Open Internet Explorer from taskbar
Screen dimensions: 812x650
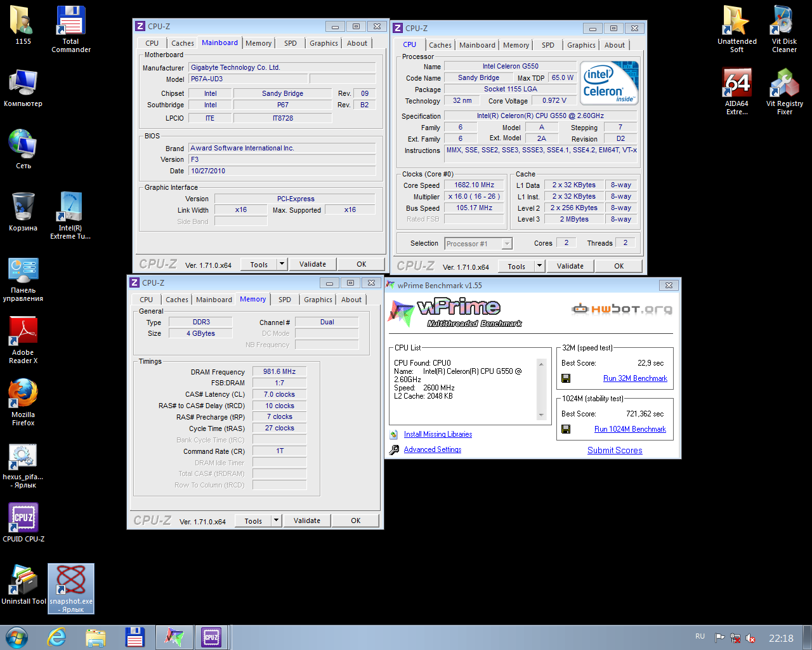pyautogui.click(x=57, y=637)
